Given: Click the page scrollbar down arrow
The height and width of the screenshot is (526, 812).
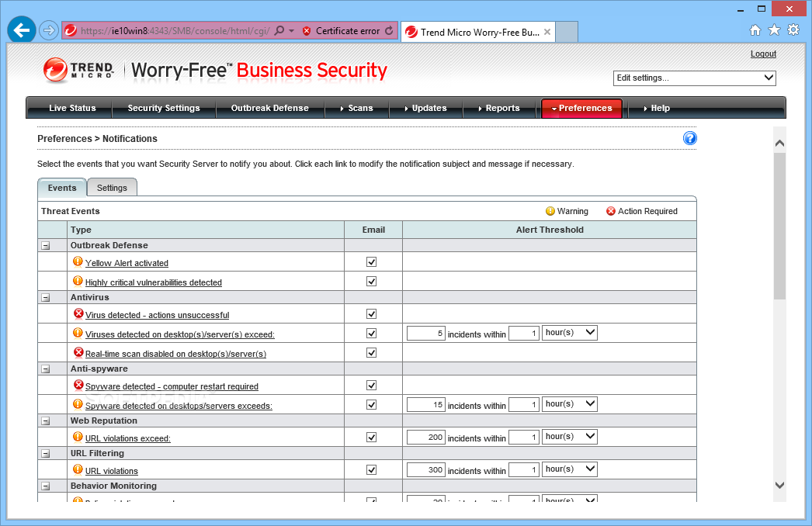Looking at the screenshot, I should pos(779,485).
